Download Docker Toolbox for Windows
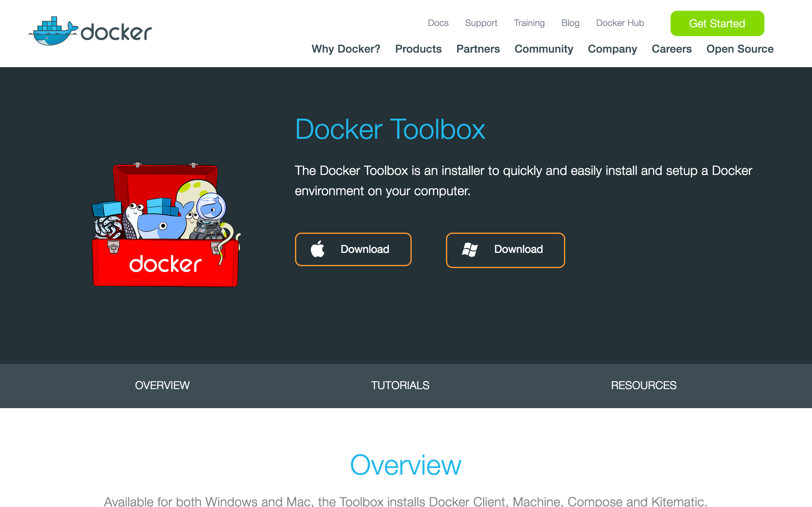Screen dimensions: 812x507 click(505, 250)
